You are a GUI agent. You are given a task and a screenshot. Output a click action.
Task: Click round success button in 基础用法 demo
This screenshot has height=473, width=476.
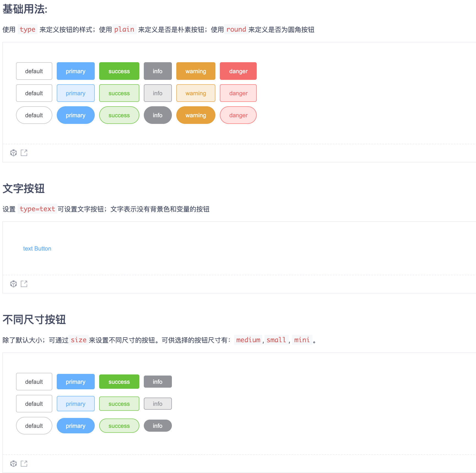(x=119, y=115)
